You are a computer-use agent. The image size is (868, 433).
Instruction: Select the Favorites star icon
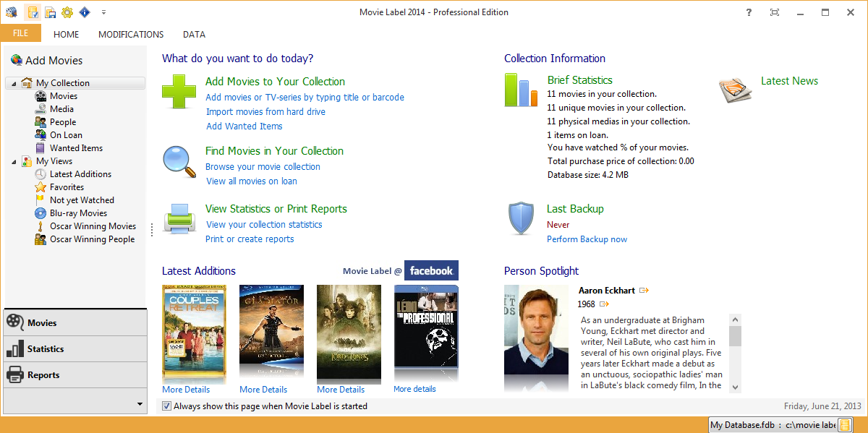[x=41, y=187]
